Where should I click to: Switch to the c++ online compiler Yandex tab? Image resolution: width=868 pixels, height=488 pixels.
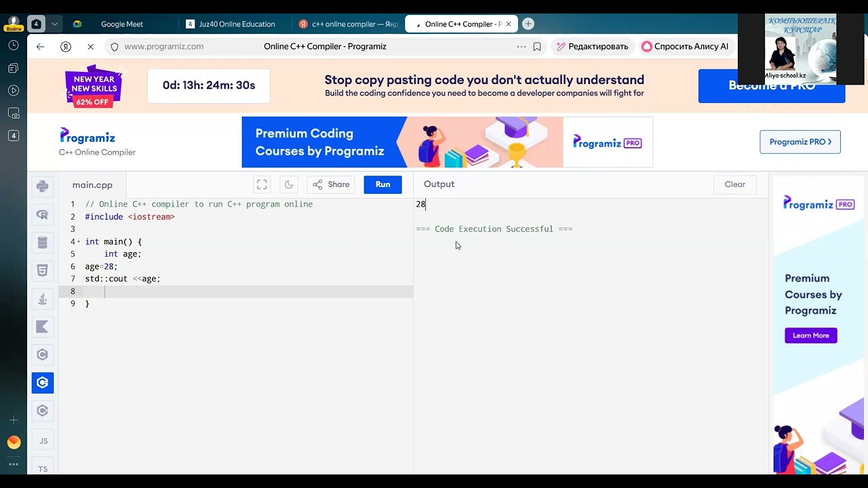(349, 24)
